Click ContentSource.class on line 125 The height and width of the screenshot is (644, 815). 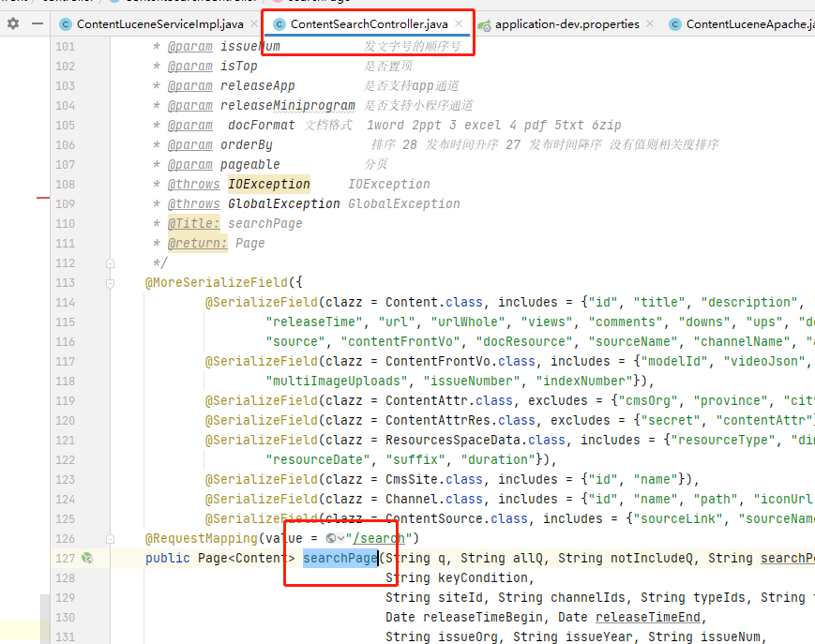pos(457,519)
